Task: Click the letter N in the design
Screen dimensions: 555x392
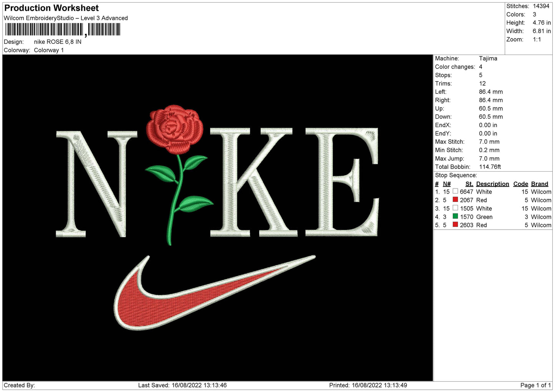Action: (96, 184)
